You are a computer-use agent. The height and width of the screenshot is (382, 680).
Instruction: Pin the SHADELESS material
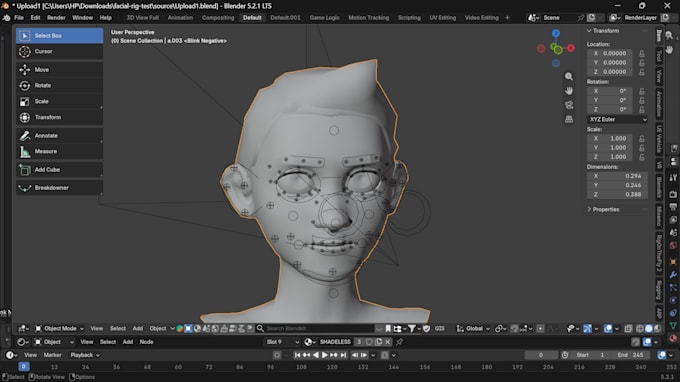tap(399, 342)
